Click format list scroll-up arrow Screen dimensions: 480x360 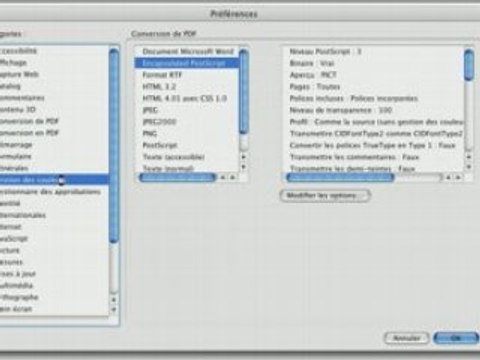pyautogui.click(x=244, y=156)
